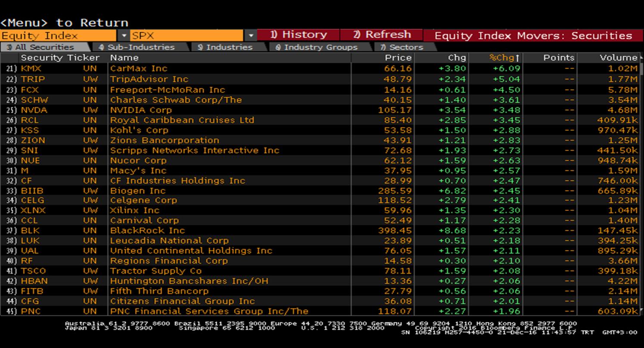Click the SPX ticker field
644x348 pixels.
[x=187, y=36]
